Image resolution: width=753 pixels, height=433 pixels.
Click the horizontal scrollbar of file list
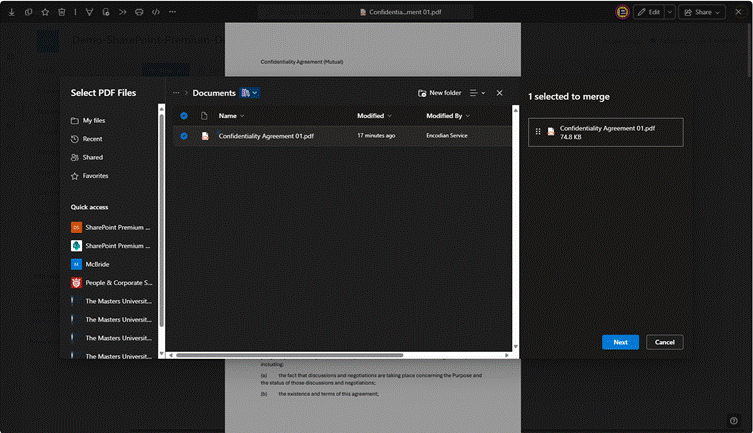tap(290, 355)
